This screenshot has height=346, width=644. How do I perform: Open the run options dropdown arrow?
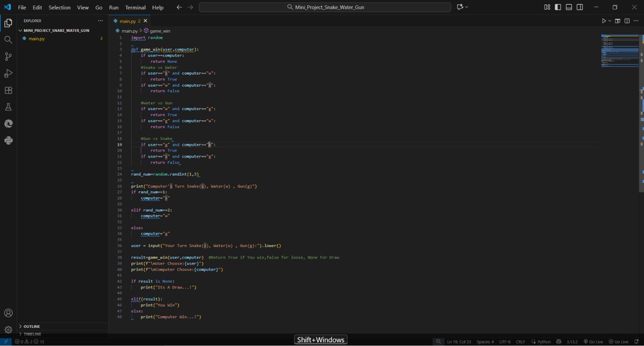[x=610, y=21]
